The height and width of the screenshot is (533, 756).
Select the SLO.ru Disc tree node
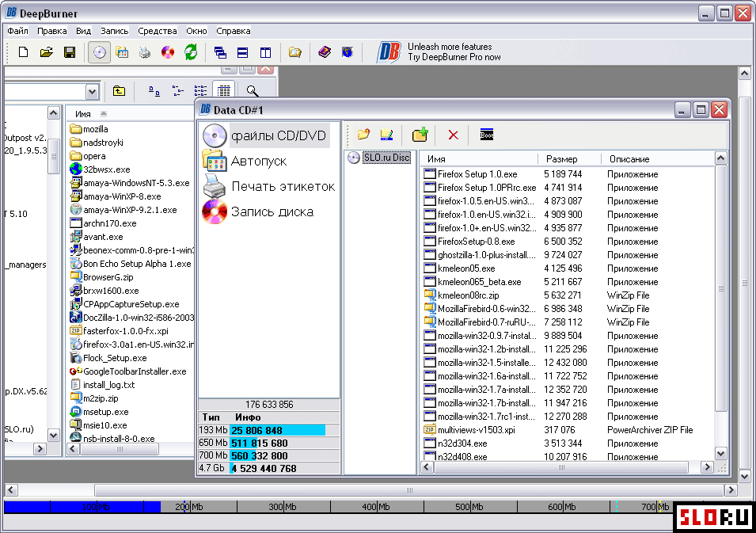386,158
